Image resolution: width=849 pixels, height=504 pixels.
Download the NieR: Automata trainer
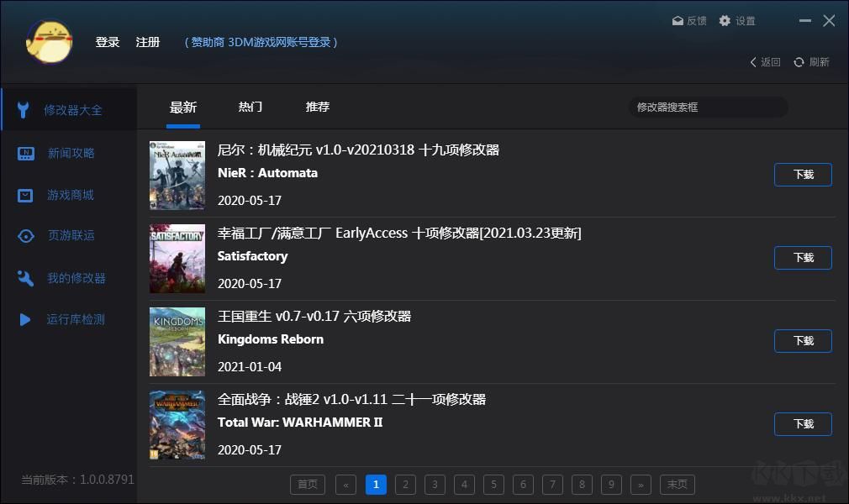click(x=803, y=175)
